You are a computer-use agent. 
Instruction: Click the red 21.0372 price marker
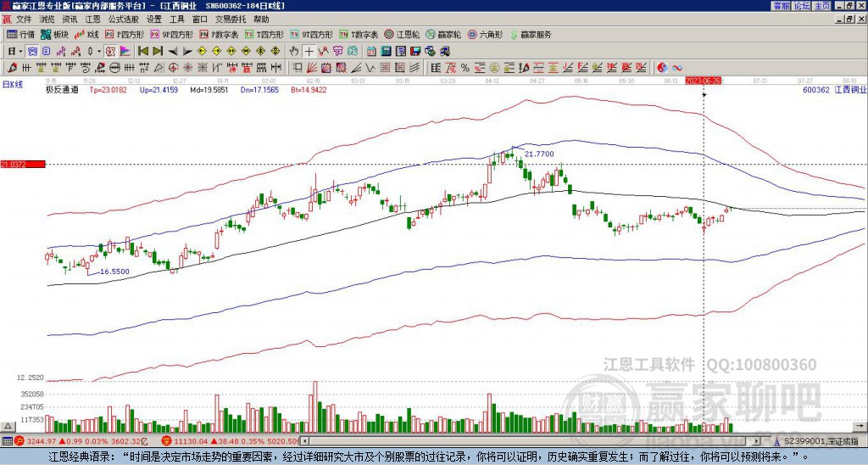click(22, 164)
